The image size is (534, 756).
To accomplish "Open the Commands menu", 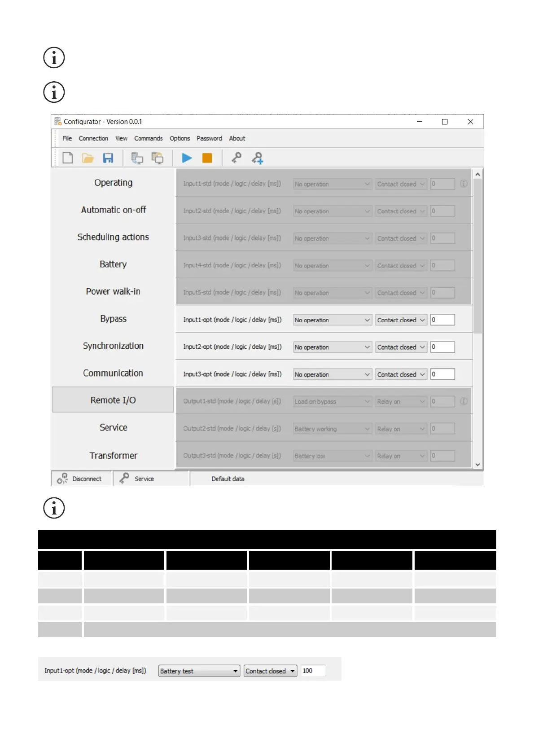I will coord(149,138).
